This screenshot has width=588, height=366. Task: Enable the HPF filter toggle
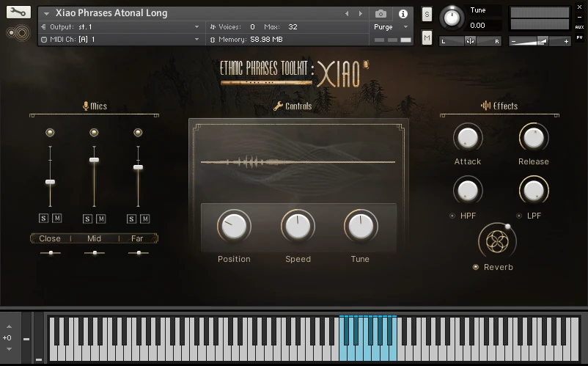[452, 216]
